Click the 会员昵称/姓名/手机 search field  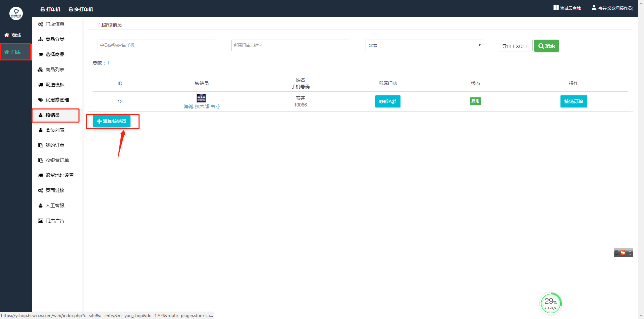tap(156, 45)
